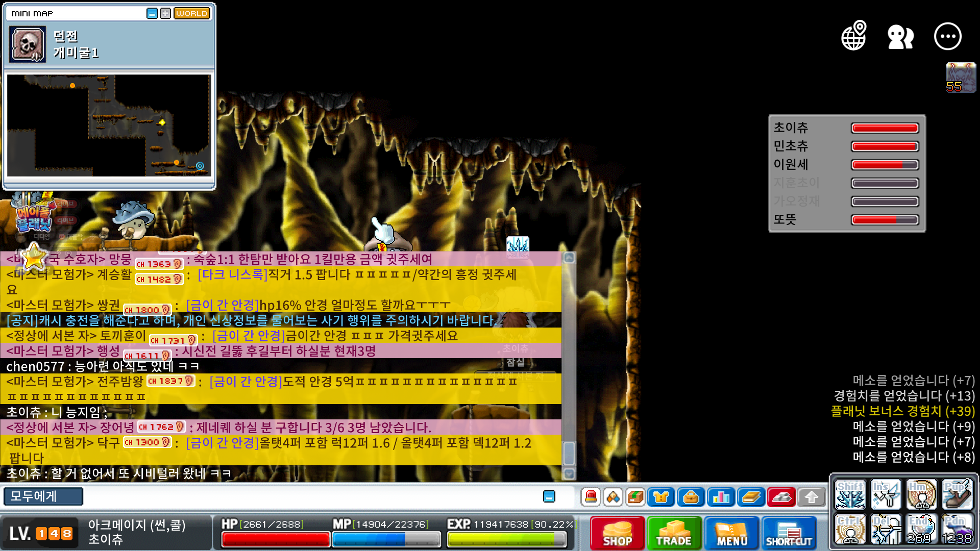Click the green EXP gauge in the status bar
The width and height of the screenshot is (980, 551).
507,539
